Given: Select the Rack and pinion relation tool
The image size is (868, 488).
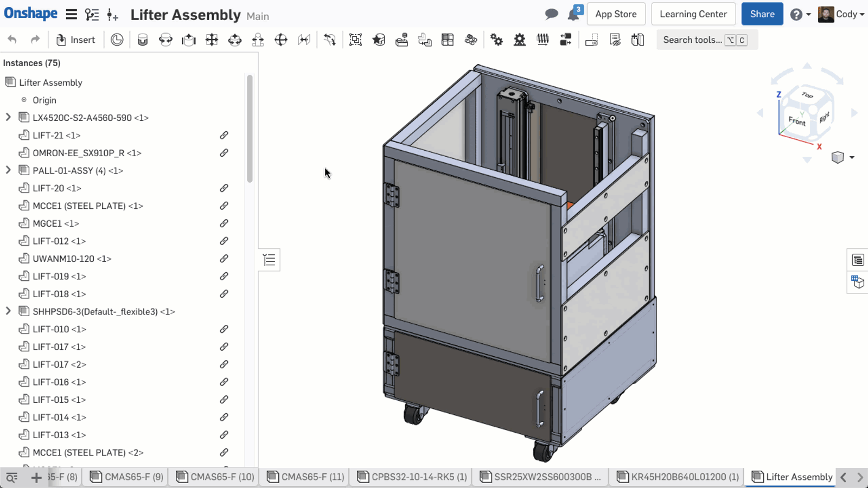Looking at the screenshot, I should point(520,40).
